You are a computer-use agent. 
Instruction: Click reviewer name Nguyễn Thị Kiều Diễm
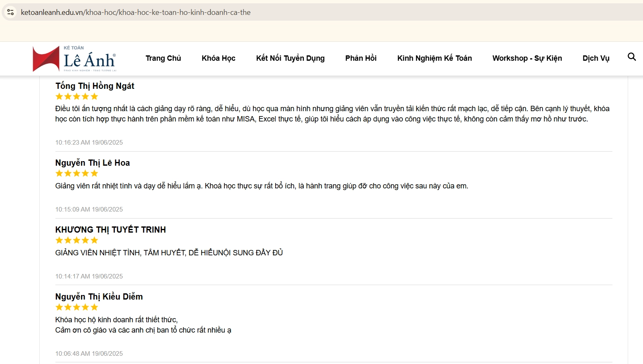click(x=99, y=297)
